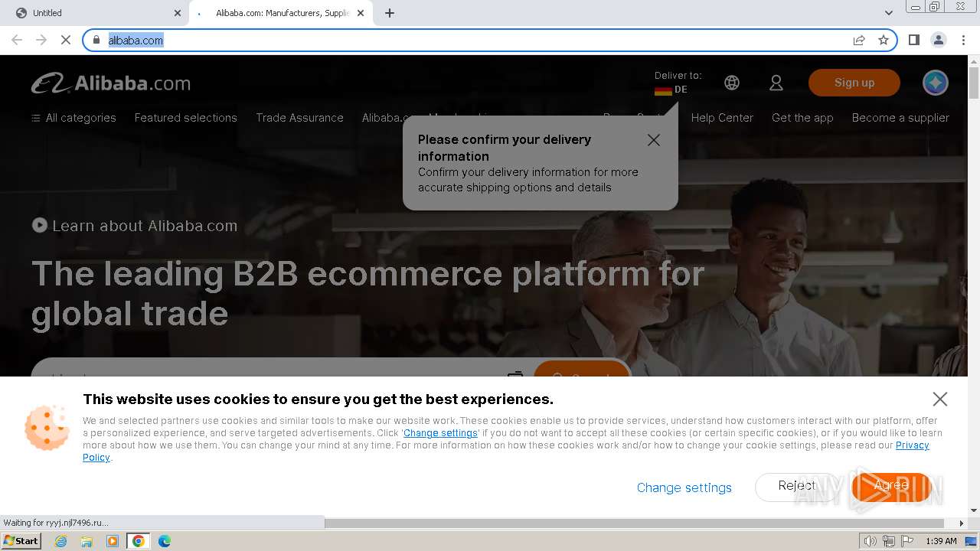The width and height of the screenshot is (980, 551).
Task: Toggle the browser side panel
Action: pos(914,41)
